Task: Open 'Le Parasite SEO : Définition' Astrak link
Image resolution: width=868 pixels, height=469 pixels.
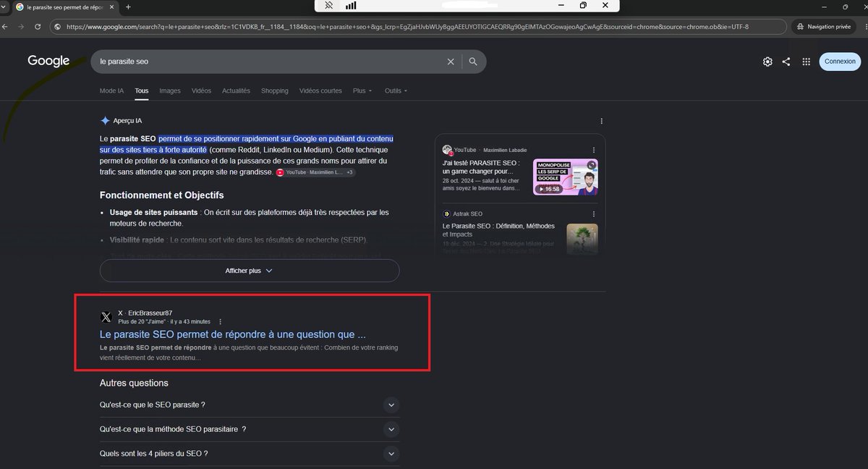Action: click(499, 230)
